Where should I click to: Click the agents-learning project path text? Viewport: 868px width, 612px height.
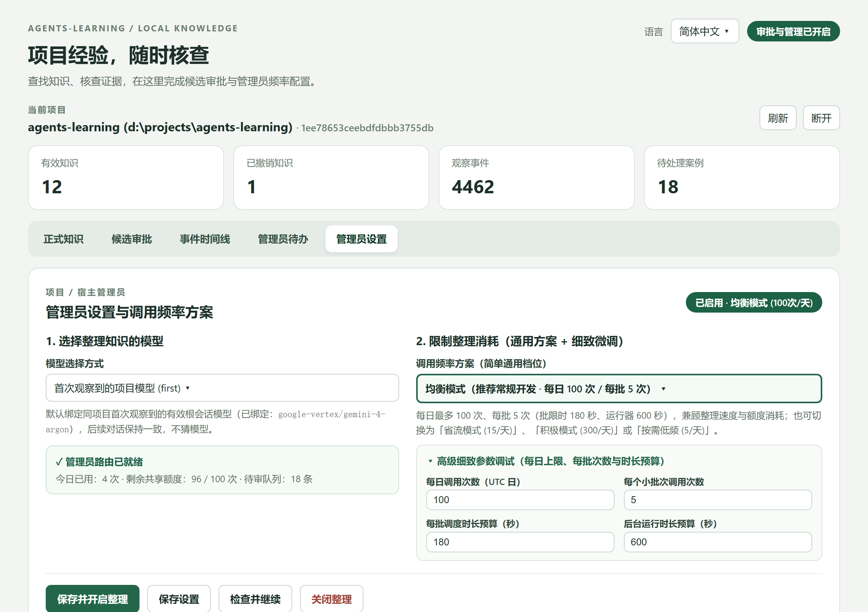click(160, 127)
